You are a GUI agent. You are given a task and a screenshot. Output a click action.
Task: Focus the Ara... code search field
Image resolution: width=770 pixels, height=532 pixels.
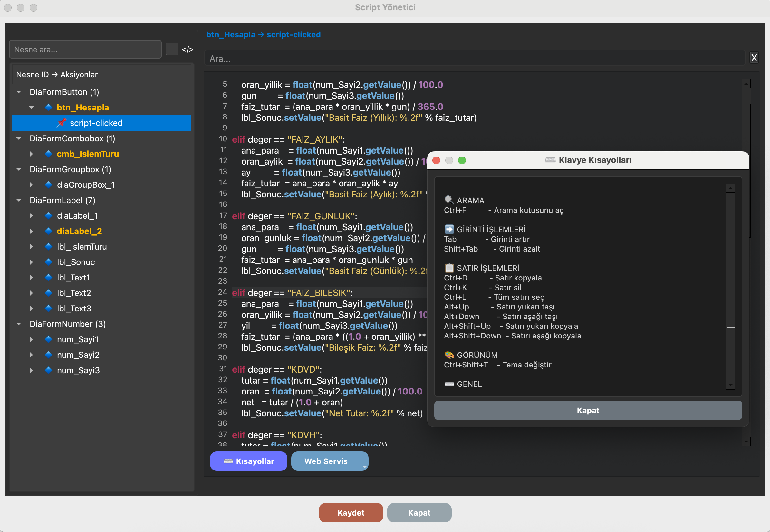(x=474, y=59)
